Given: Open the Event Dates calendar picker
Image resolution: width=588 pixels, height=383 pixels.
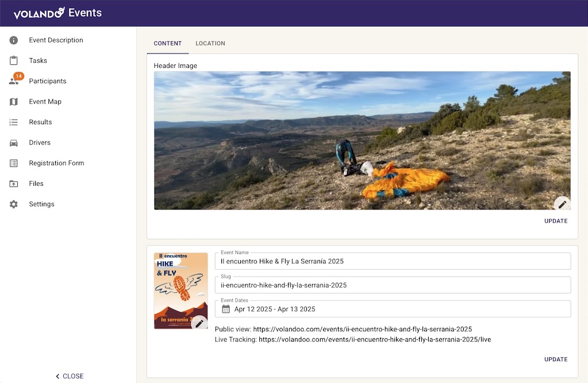Looking at the screenshot, I should click(x=225, y=309).
